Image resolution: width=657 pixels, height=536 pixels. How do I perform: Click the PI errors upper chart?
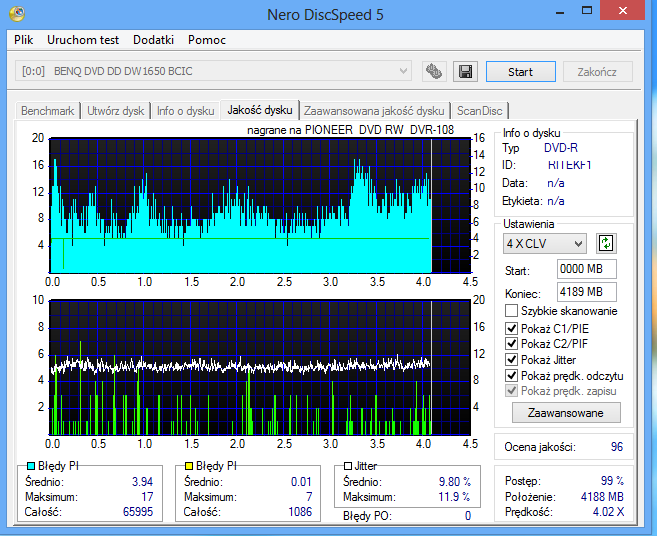click(260, 205)
